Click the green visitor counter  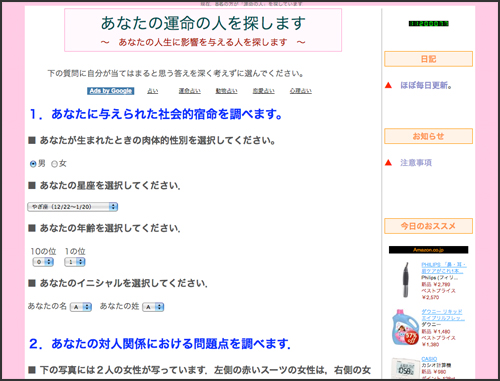[429, 24]
